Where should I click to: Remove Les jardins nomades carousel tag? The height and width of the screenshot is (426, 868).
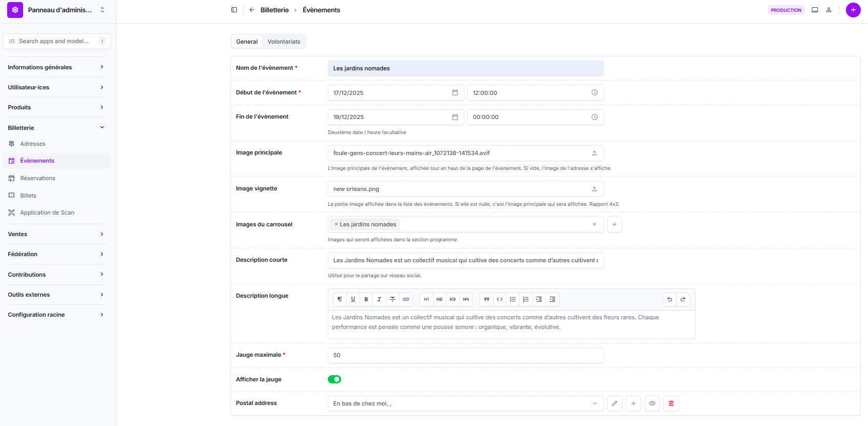[x=336, y=224]
